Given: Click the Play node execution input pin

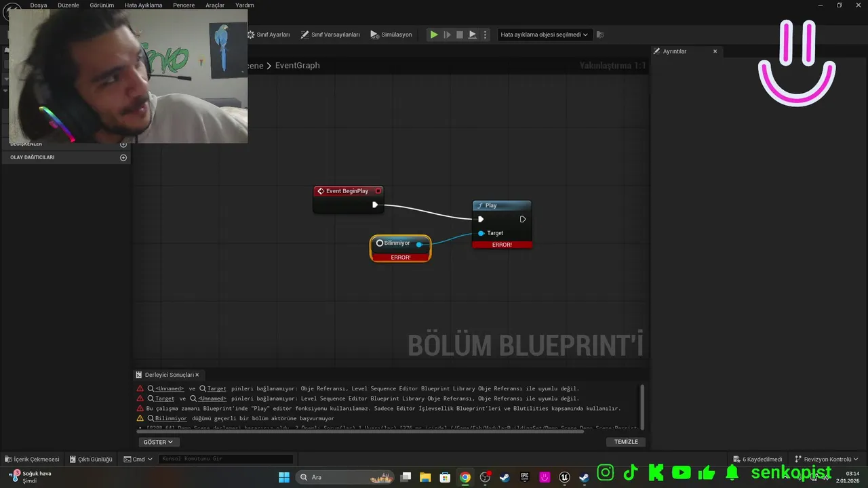Looking at the screenshot, I should (481, 219).
